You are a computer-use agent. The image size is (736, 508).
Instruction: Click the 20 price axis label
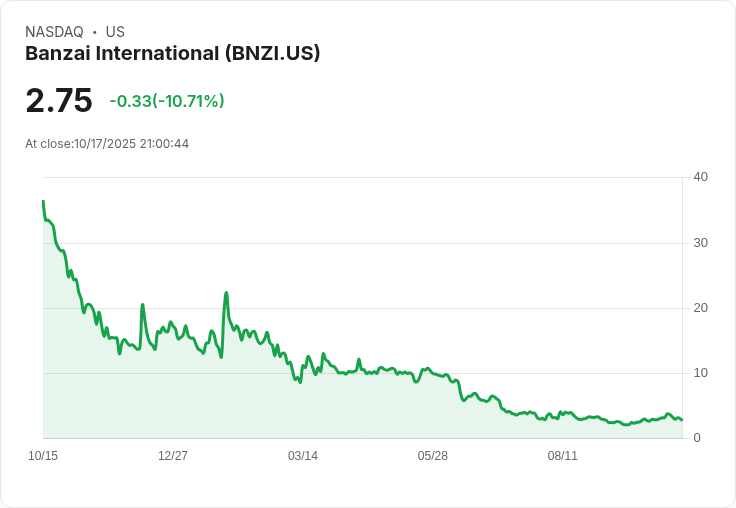point(700,308)
